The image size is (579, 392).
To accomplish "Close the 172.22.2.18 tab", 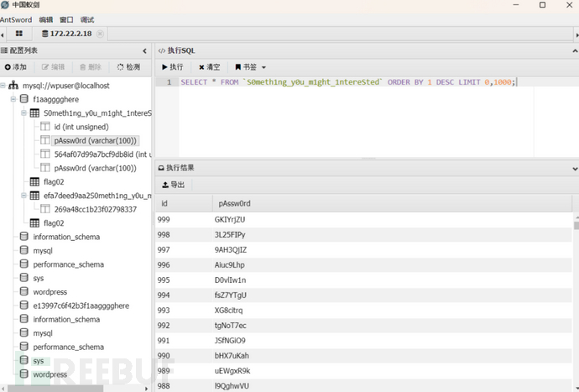I will coord(101,34).
